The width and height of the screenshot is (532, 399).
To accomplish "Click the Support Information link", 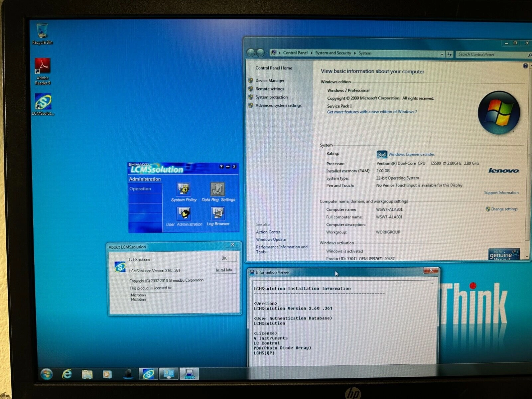I will [501, 193].
